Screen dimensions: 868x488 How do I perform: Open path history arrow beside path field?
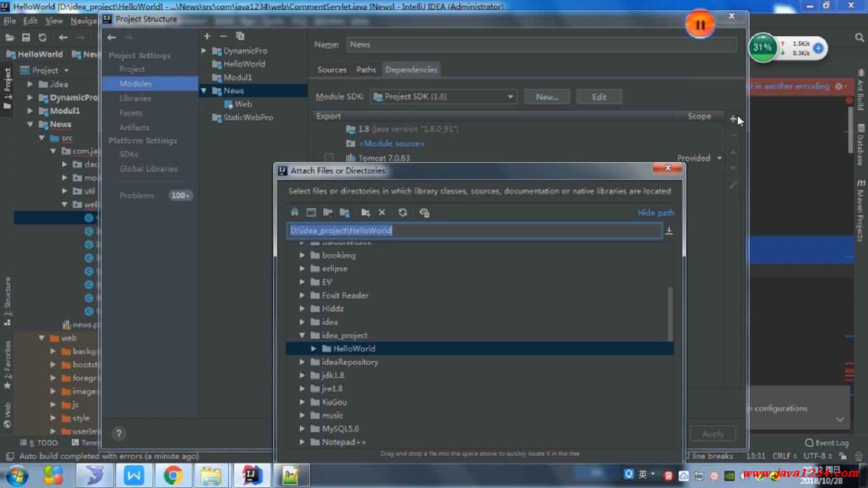pos(668,231)
